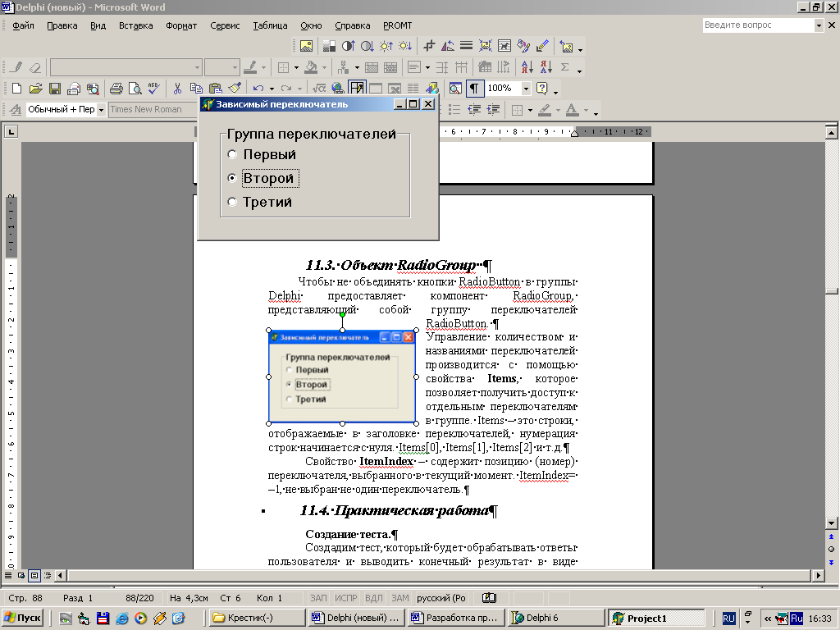Screen dimensions: 840x630
Task: Click the More Contrast picture icon
Action: click(348, 46)
